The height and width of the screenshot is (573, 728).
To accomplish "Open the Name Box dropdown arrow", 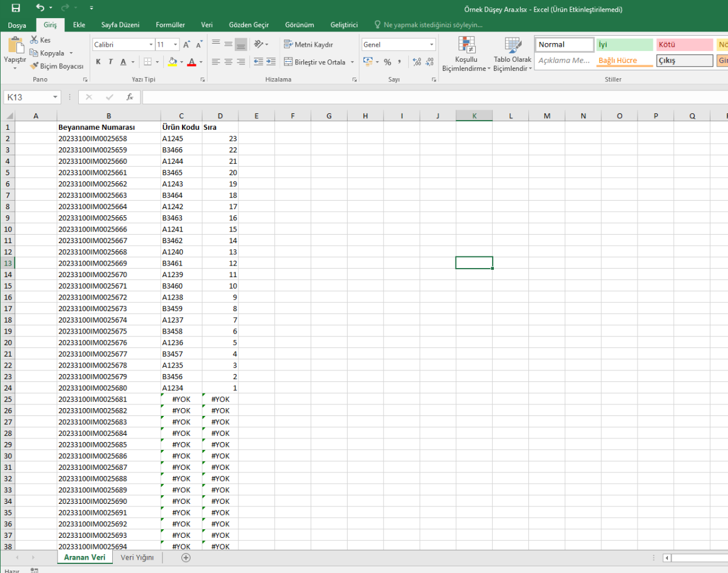I will point(56,97).
